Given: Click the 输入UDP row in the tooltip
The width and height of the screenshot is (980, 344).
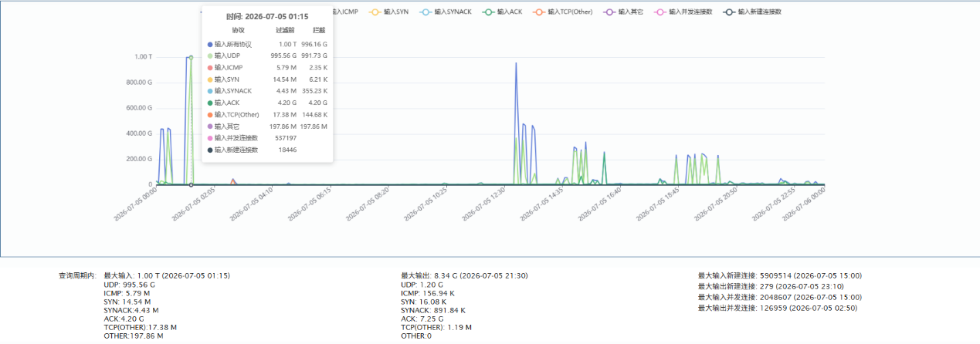Looking at the screenshot, I should pos(267,56).
